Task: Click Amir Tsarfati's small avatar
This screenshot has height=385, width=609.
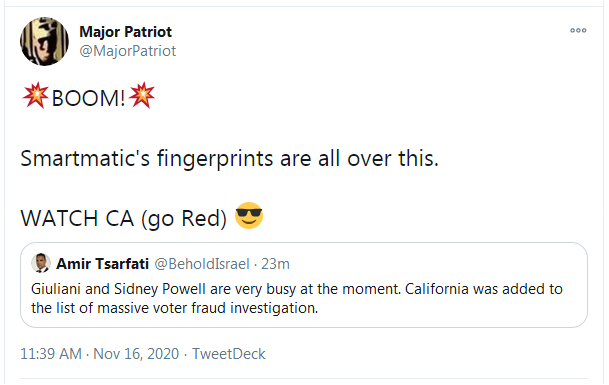Action: point(41,263)
